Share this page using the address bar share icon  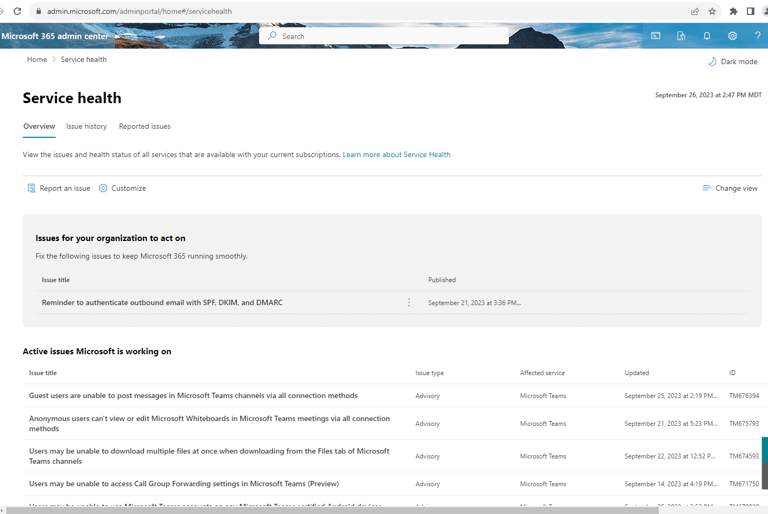(x=695, y=11)
